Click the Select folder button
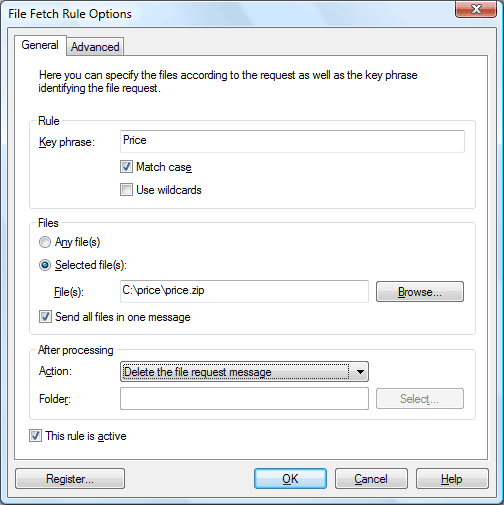Image resolution: width=504 pixels, height=505 pixels. pos(420,399)
